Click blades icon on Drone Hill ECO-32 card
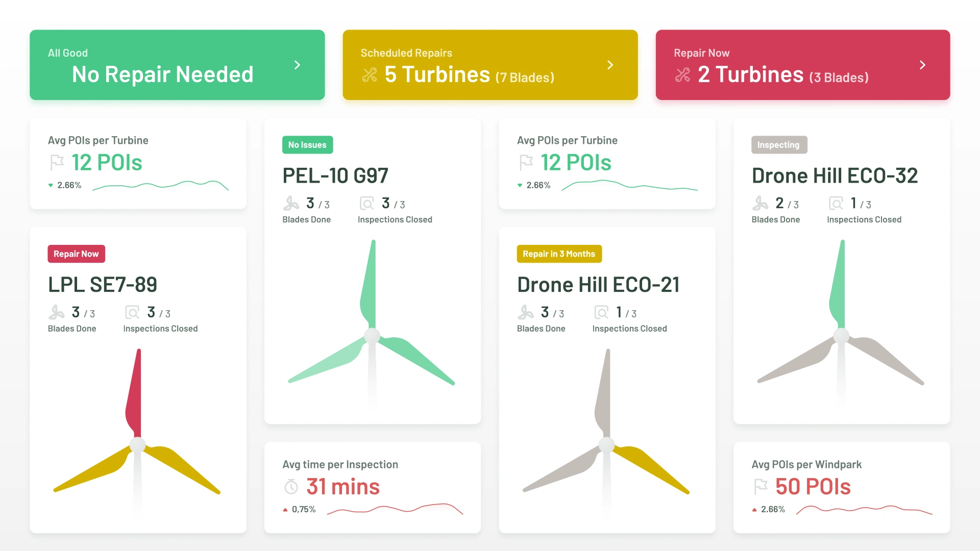The width and height of the screenshot is (980, 551). [760, 204]
